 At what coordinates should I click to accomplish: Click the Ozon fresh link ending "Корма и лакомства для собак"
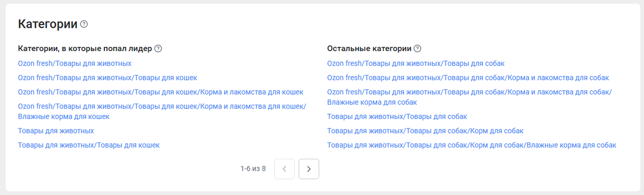468,78
